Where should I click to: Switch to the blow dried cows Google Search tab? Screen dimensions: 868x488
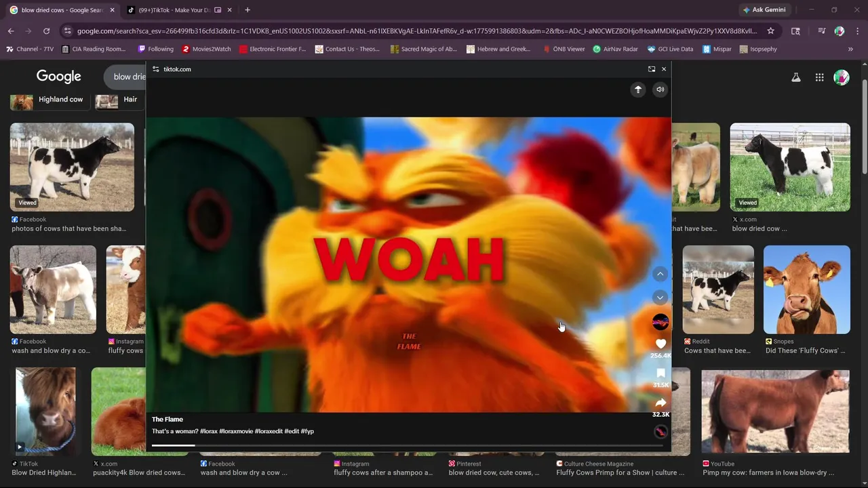click(x=61, y=10)
